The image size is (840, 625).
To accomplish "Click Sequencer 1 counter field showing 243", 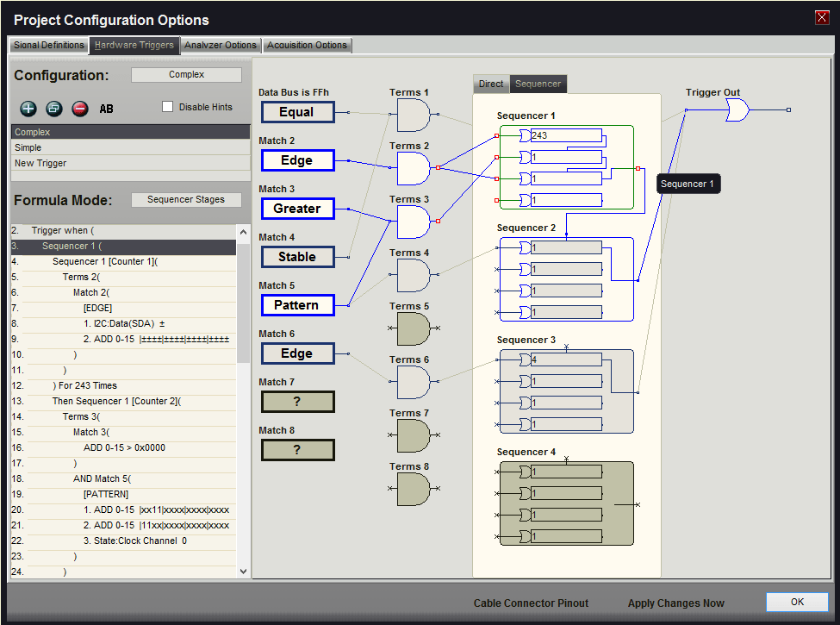I will [x=566, y=135].
